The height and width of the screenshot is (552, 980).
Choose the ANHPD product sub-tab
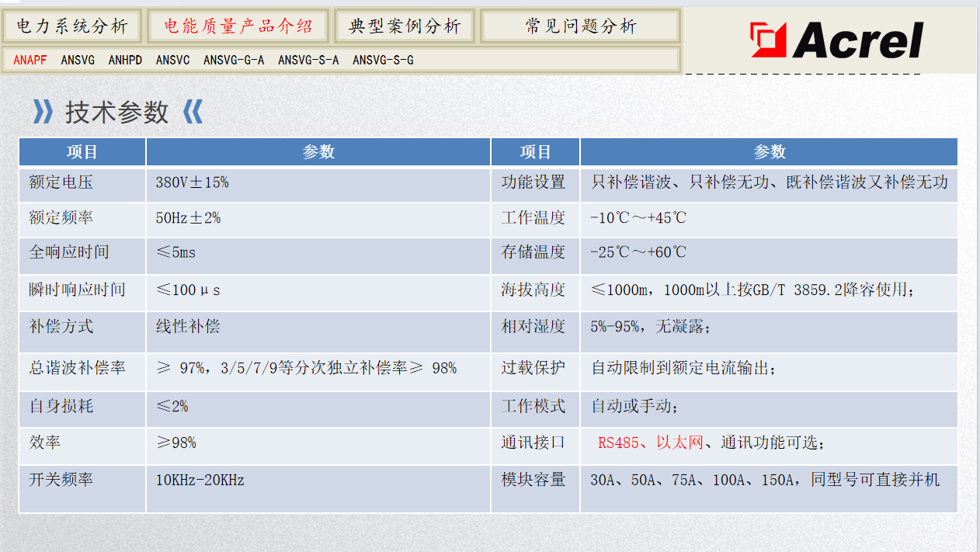click(x=125, y=60)
